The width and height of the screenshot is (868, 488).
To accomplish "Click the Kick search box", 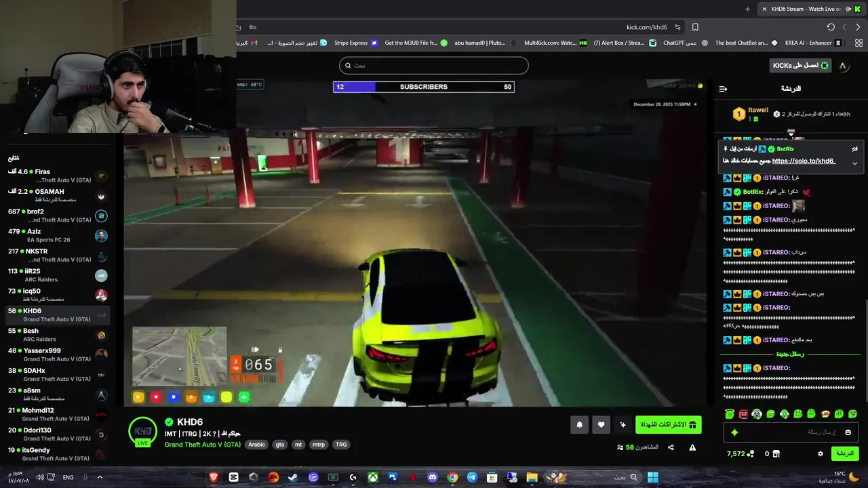I will tap(433, 65).
